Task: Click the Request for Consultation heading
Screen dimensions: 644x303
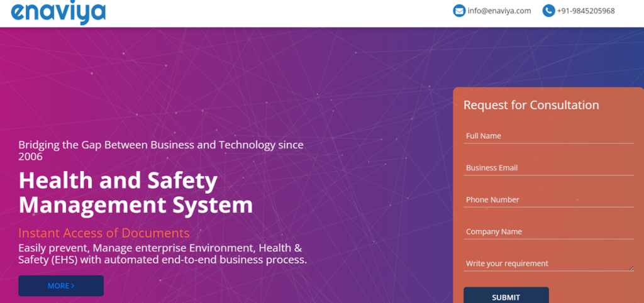Action: click(x=531, y=105)
